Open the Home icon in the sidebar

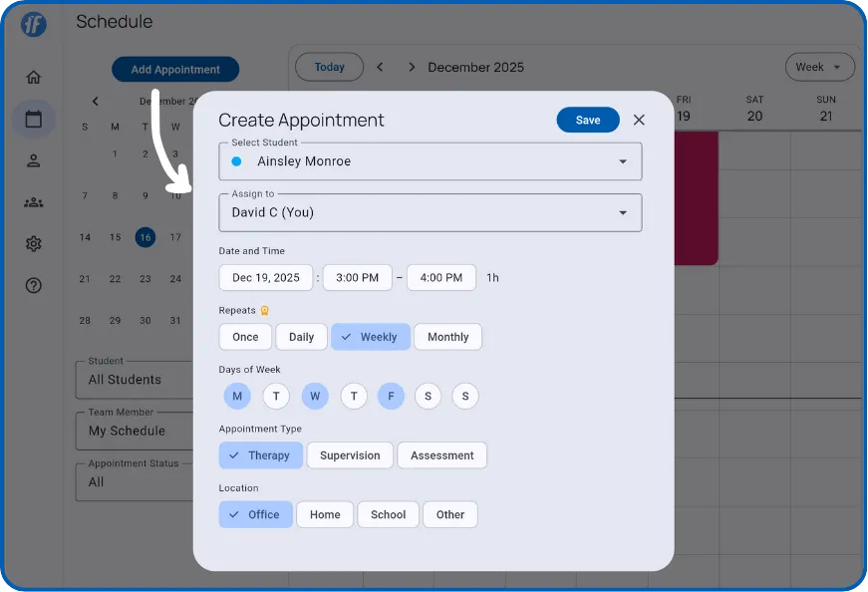tap(33, 76)
